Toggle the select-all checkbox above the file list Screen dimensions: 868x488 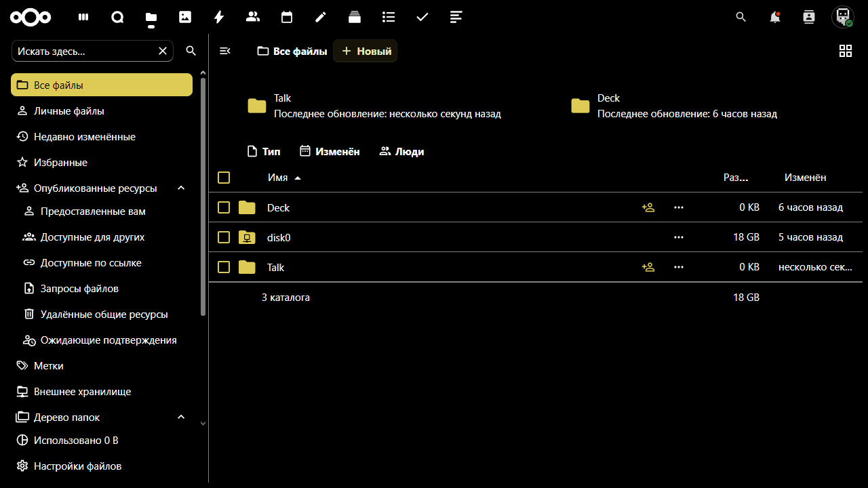click(x=223, y=177)
